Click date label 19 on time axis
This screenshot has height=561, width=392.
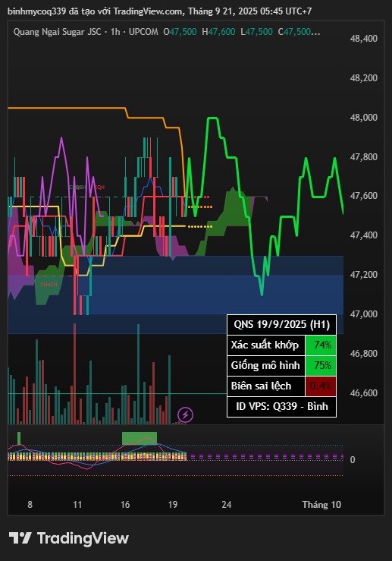173,505
